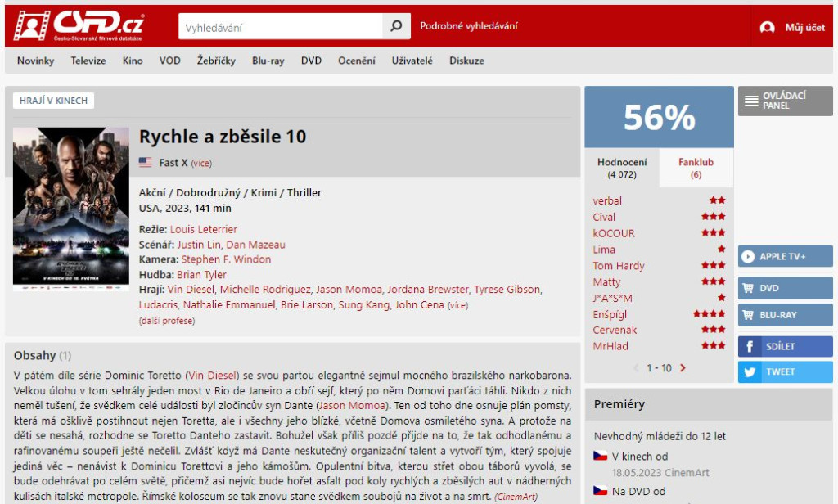Viewport: 838px width, 504px height.
Task: Open the DVD menu item
Action: click(x=311, y=61)
